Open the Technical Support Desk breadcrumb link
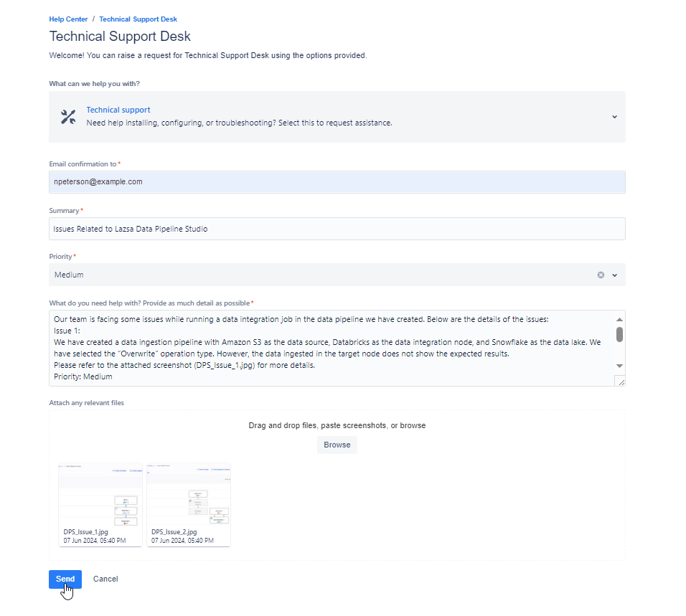686x616 pixels. point(138,19)
